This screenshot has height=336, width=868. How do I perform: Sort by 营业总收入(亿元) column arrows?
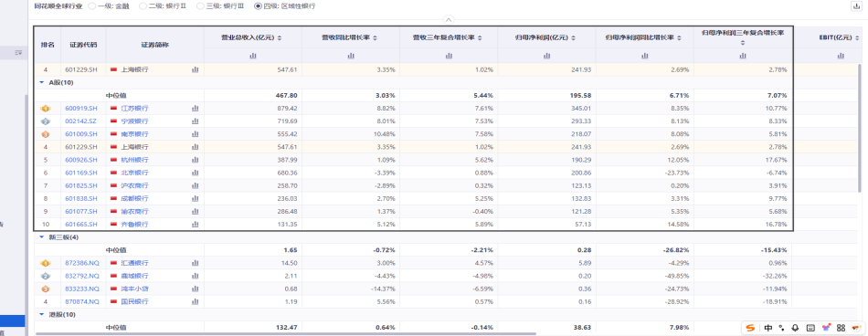click(280, 38)
